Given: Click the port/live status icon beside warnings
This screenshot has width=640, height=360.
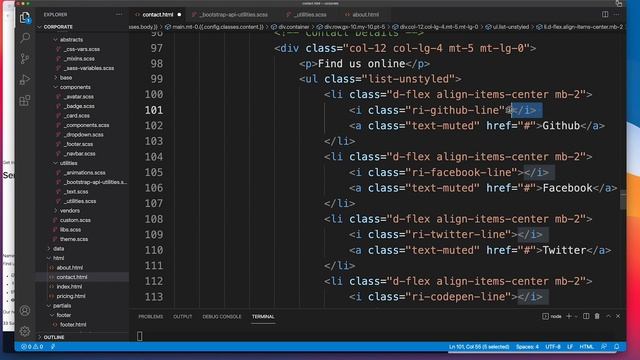Looking at the screenshot, I should pos(53,347).
